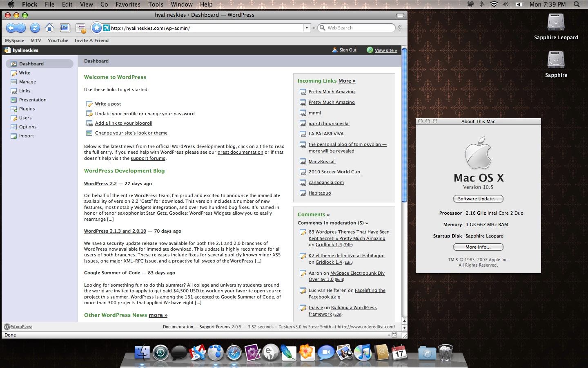Open the YouTube bookmark
588x368 pixels.
click(58, 40)
